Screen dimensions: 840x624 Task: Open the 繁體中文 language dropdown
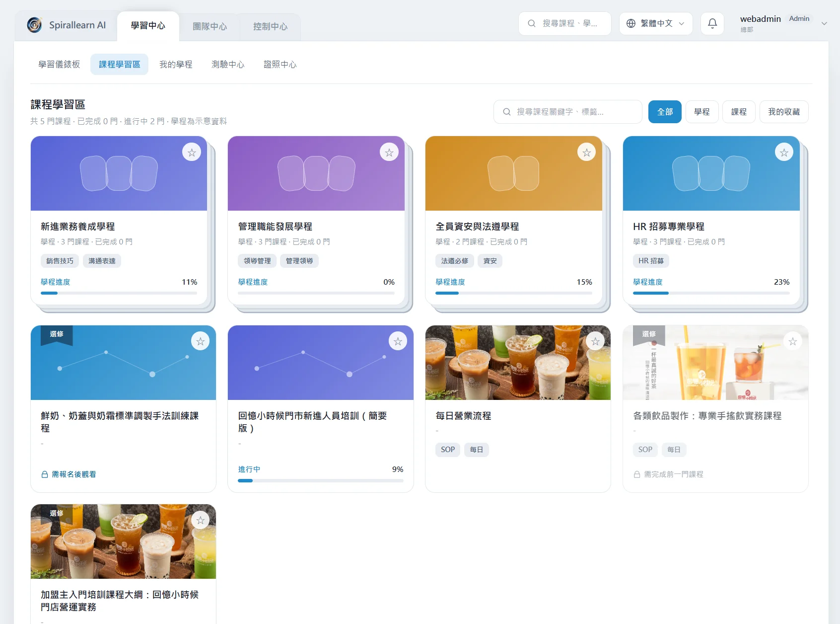click(x=656, y=23)
